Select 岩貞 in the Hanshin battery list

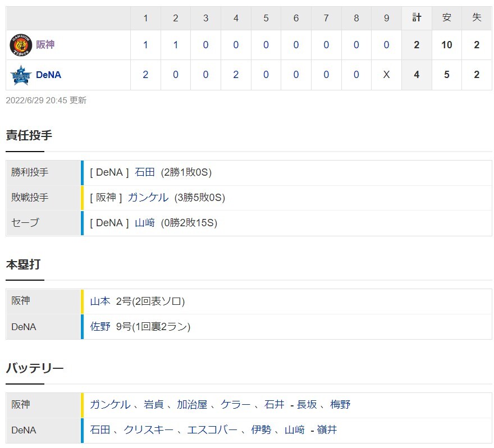pyautogui.click(x=154, y=405)
